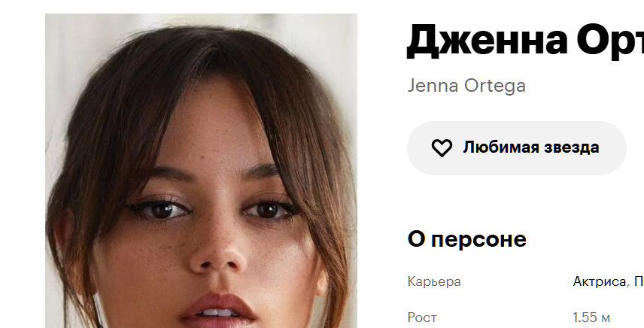Screen dimensions: 644x328
Task: Click the blank area right of Любимая звезда
Action: pyautogui.click(x=635, y=148)
